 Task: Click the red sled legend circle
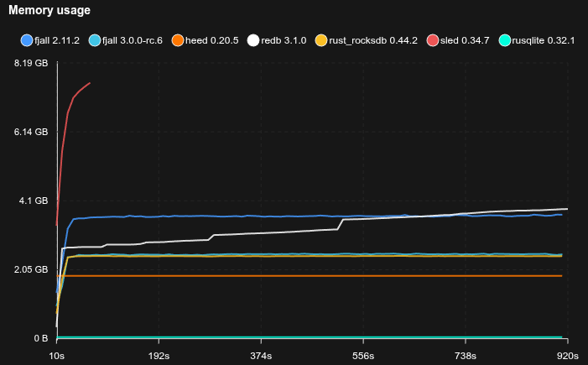[x=433, y=40]
